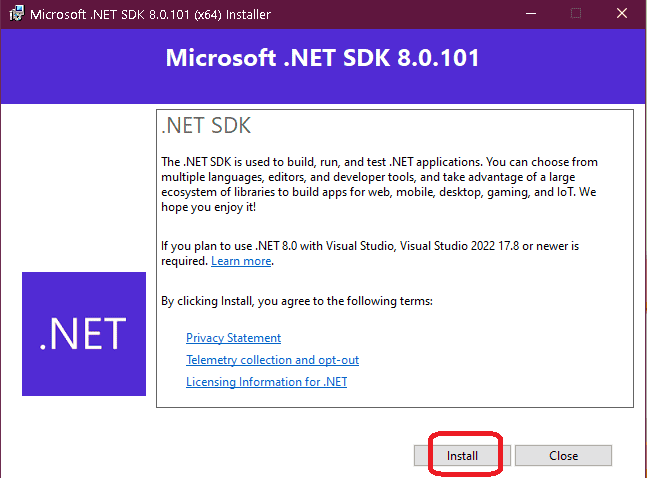The height and width of the screenshot is (478, 647).
Task: Click the Close button
Action: click(x=563, y=456)
